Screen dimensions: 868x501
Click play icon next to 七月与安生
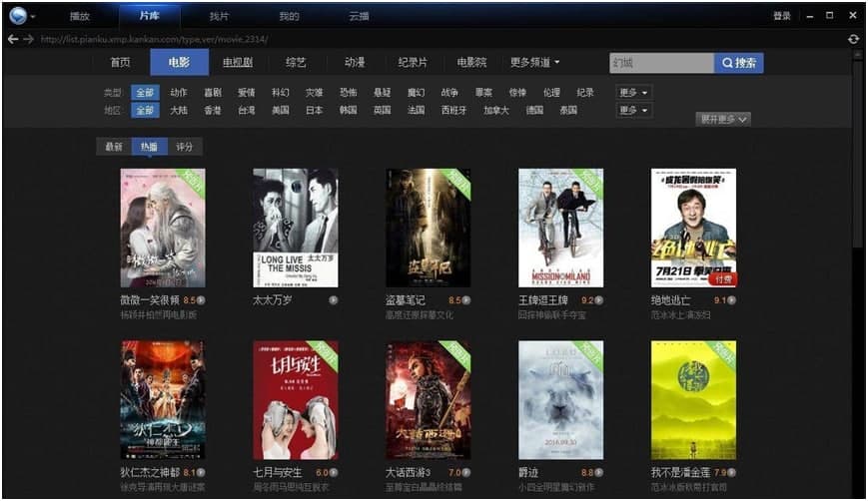click(x=334, y=472)
